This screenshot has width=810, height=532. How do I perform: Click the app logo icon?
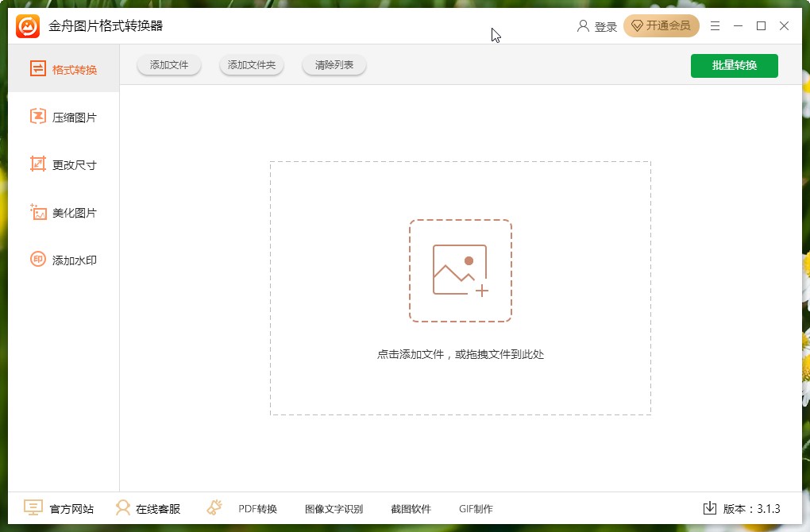[25, 25]
